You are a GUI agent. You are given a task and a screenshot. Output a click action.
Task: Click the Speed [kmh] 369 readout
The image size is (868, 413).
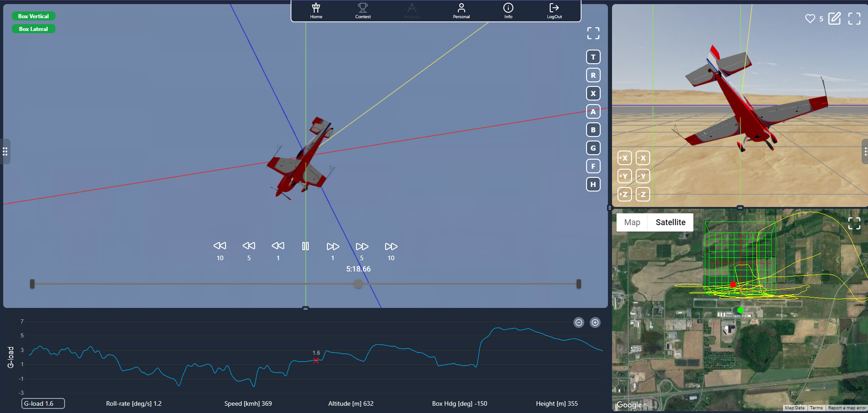coord(248,403)
